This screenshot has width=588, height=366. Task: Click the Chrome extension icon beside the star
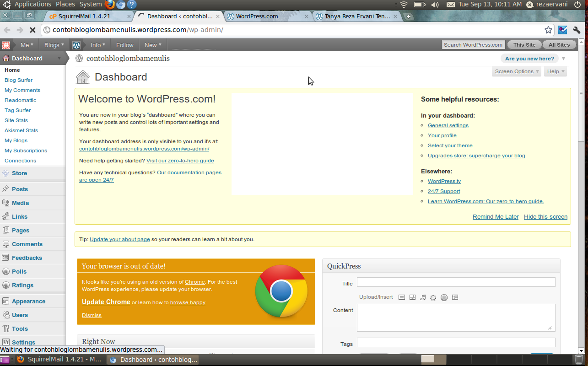pyautogui.click(x=563, y=30)
